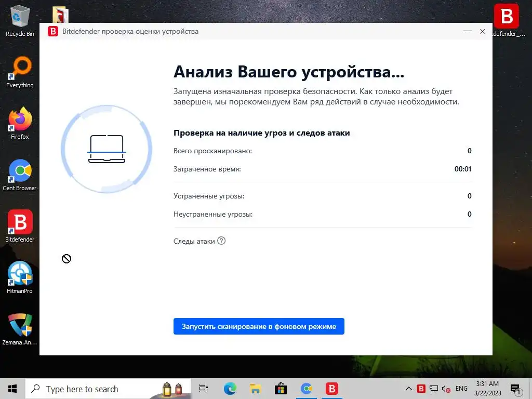Screen dimensions: 532x399
Task: Click Bitdefender taskbar button
Action: coord(332,389)
